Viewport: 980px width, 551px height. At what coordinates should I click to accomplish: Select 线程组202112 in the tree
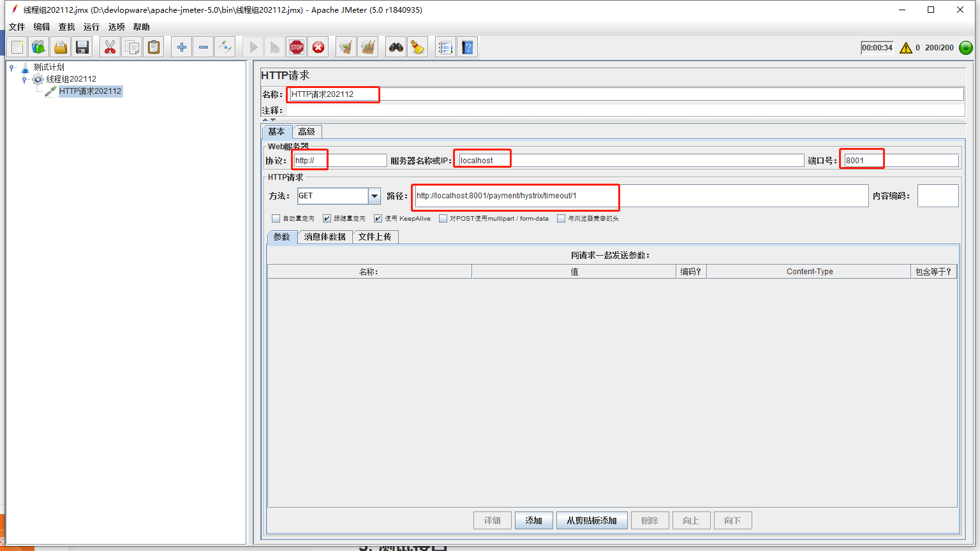click(x=71, y=79)
